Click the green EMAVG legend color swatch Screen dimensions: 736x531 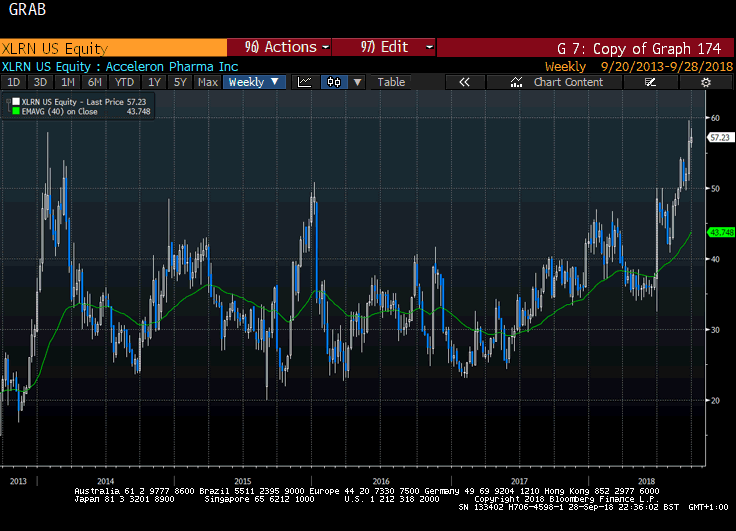pyautogui.click(x=14, y=111)
